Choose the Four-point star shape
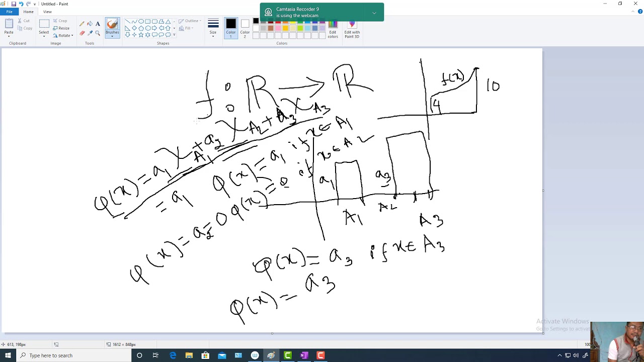This screenshot has height=362, width=644. click(134, 35)
